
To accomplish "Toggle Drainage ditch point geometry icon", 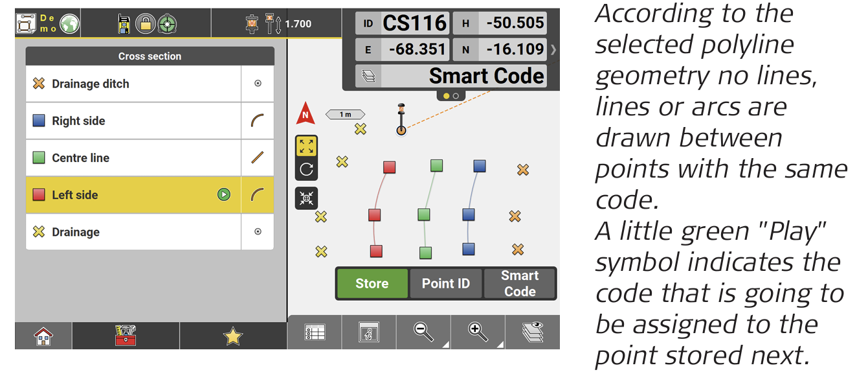I will 258,84.
